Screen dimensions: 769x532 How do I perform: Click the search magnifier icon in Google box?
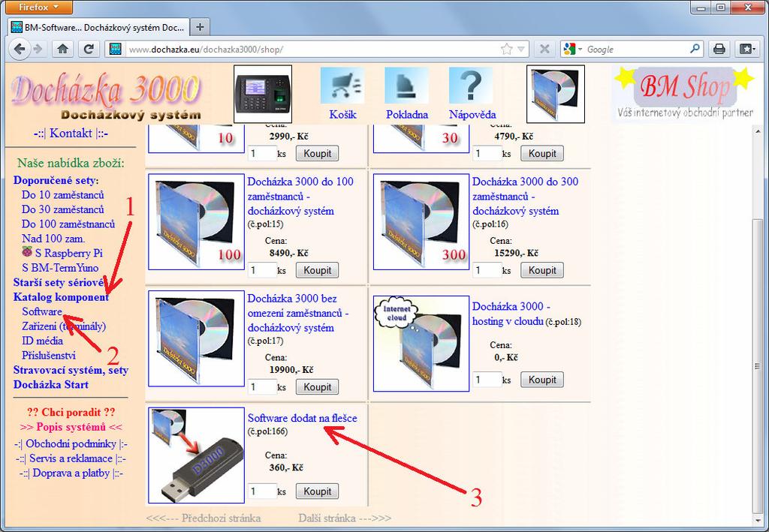point(695,49)
